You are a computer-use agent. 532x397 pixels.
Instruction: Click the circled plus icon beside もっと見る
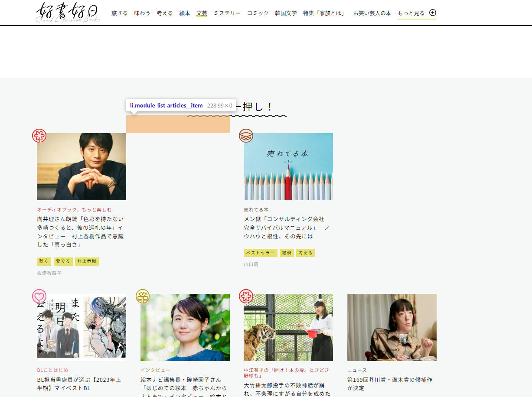432,13
